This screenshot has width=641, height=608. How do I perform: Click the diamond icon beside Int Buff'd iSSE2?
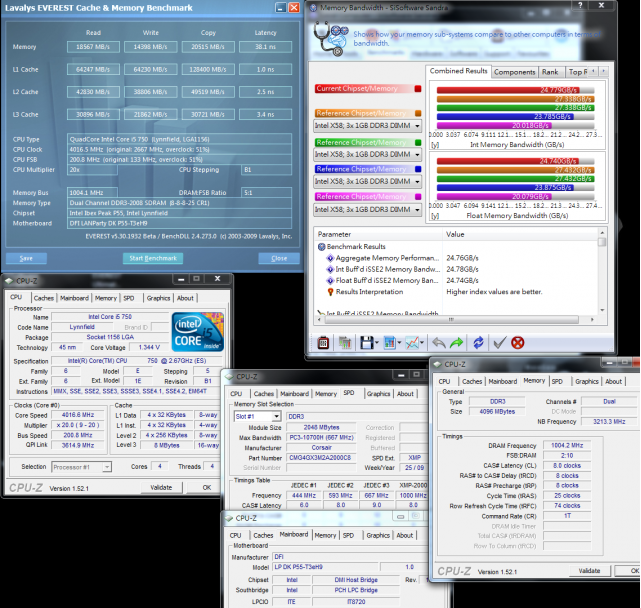pyautogui.click(x=330, y=269)
